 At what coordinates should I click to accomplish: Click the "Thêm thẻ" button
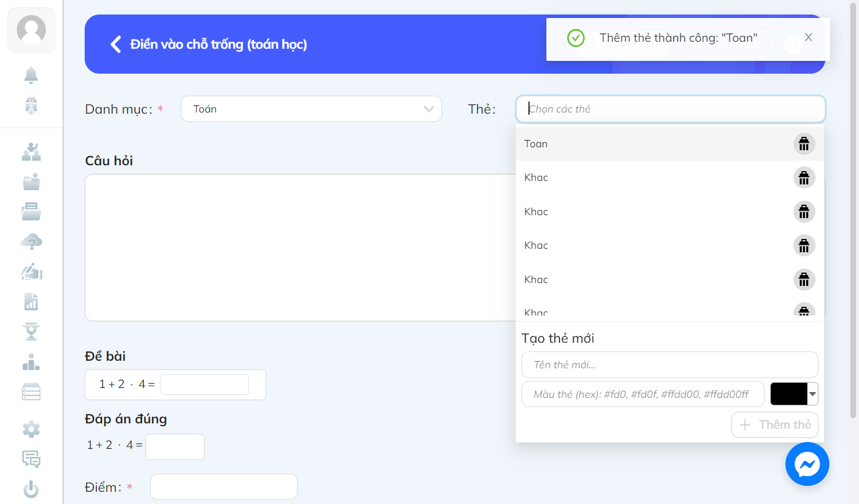pyautogui.click(x=775, y=425)
